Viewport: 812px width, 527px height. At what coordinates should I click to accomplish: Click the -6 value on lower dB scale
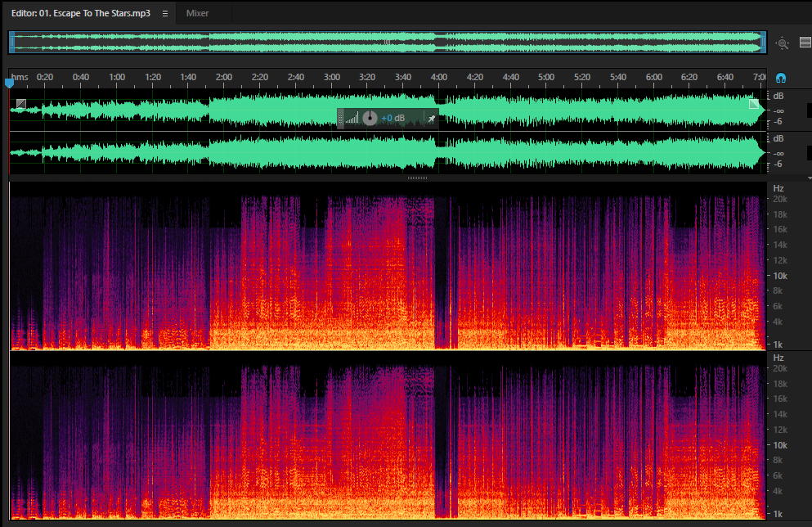point(778,164)
